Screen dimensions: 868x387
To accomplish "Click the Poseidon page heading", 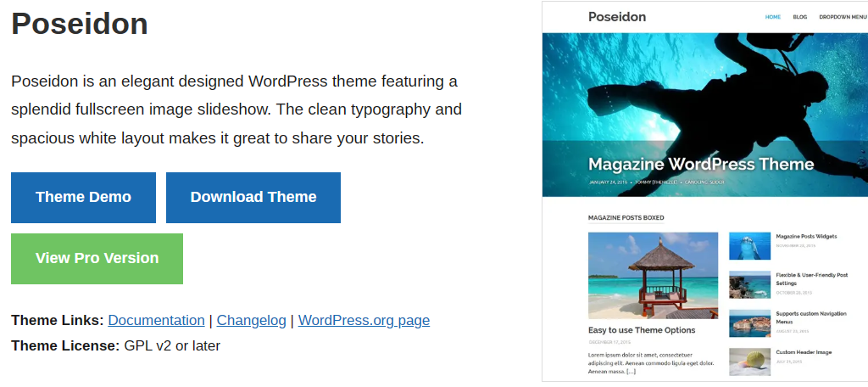I will click(x=80, y=24).
